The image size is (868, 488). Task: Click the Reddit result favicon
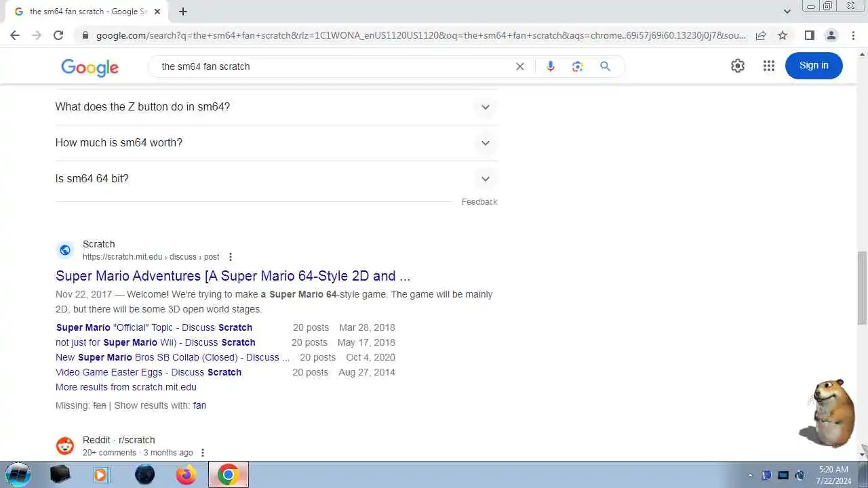point(65,446)
